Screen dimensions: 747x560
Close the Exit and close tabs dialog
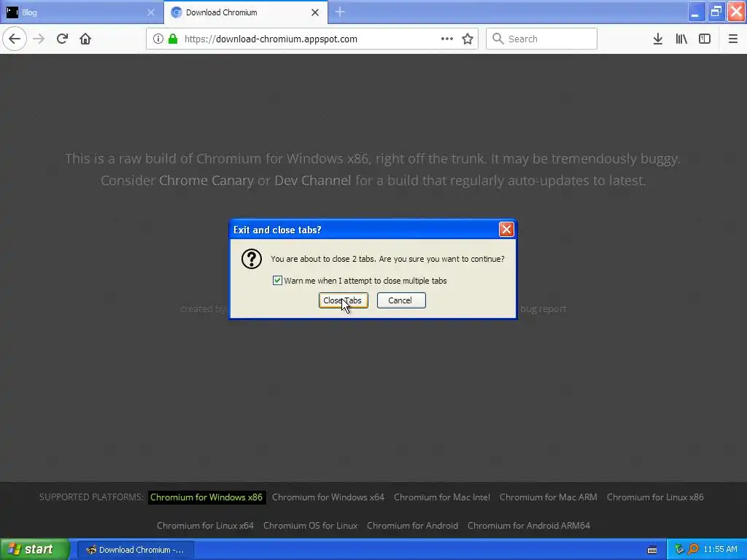click(x=506, y=230)
